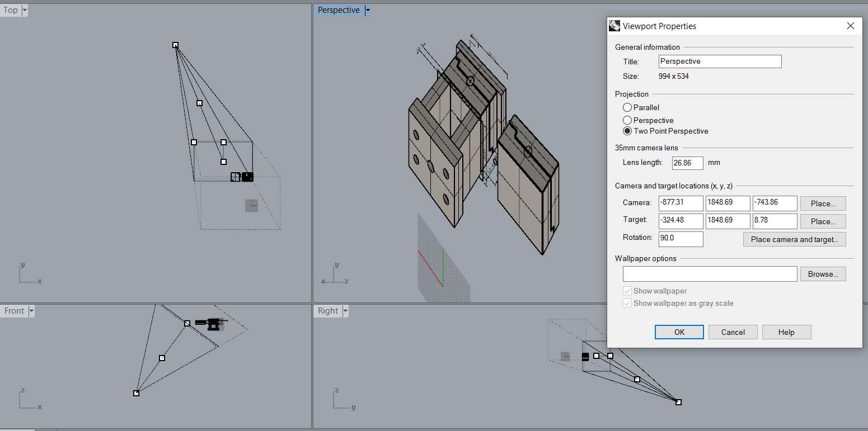
Task: Open the Front viewport dropdown arrow
Action: [31, 311]
